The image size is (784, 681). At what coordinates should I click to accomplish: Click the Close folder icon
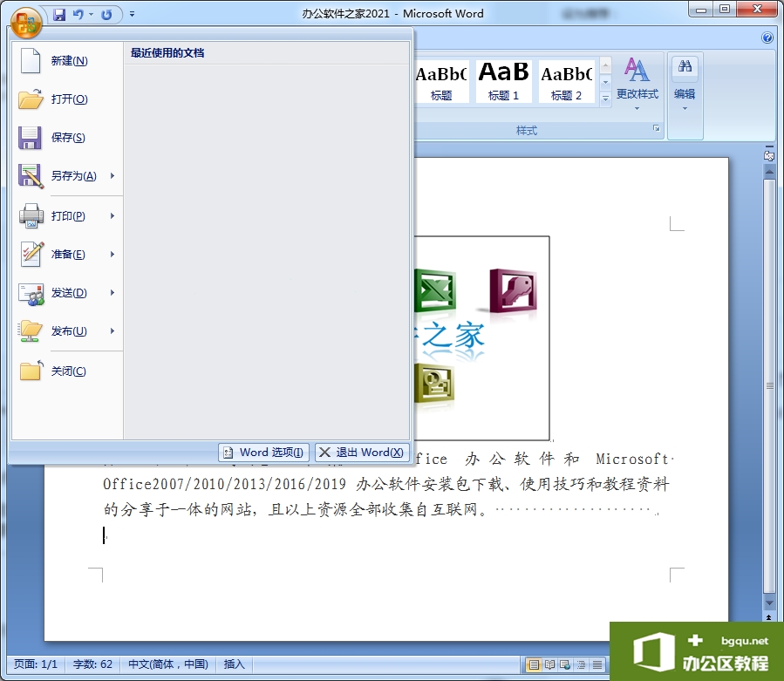tap(31, 371)
